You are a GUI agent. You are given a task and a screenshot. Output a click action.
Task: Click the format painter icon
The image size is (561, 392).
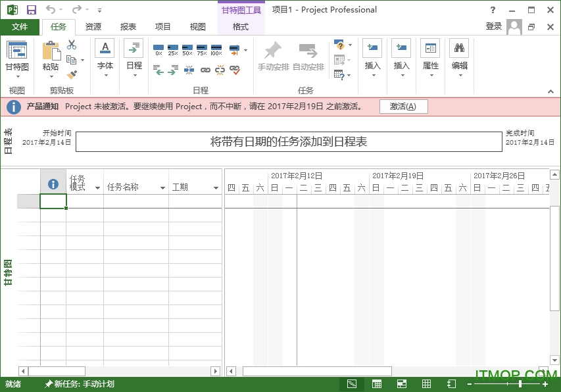[x=71, y=74]
